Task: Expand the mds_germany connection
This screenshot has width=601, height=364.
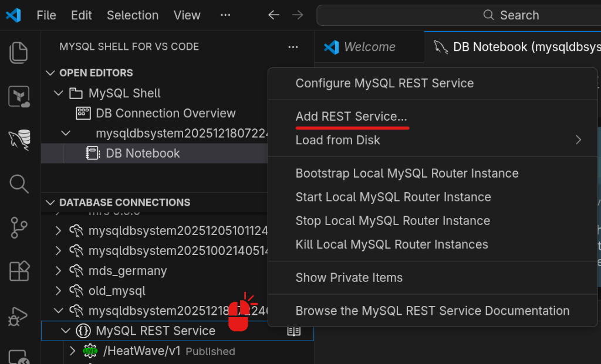Action: coord(58,271)
